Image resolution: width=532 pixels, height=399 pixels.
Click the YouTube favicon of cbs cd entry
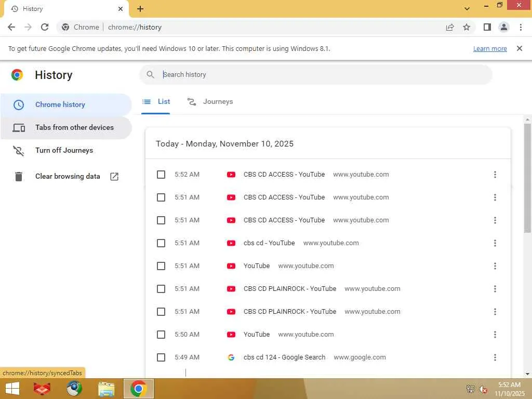[x=231, y=243]
